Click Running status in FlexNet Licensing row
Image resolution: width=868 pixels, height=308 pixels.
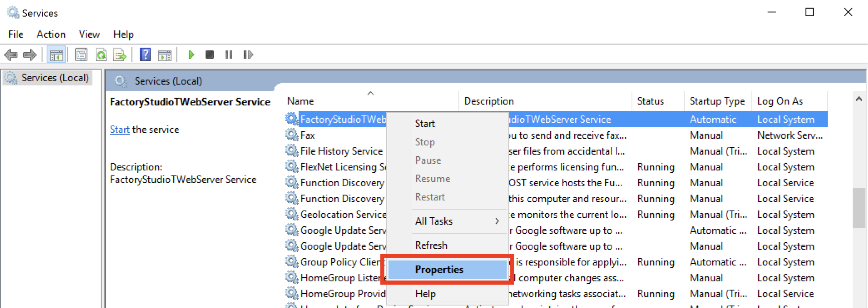pyautogui.click(x=656, y=167)
